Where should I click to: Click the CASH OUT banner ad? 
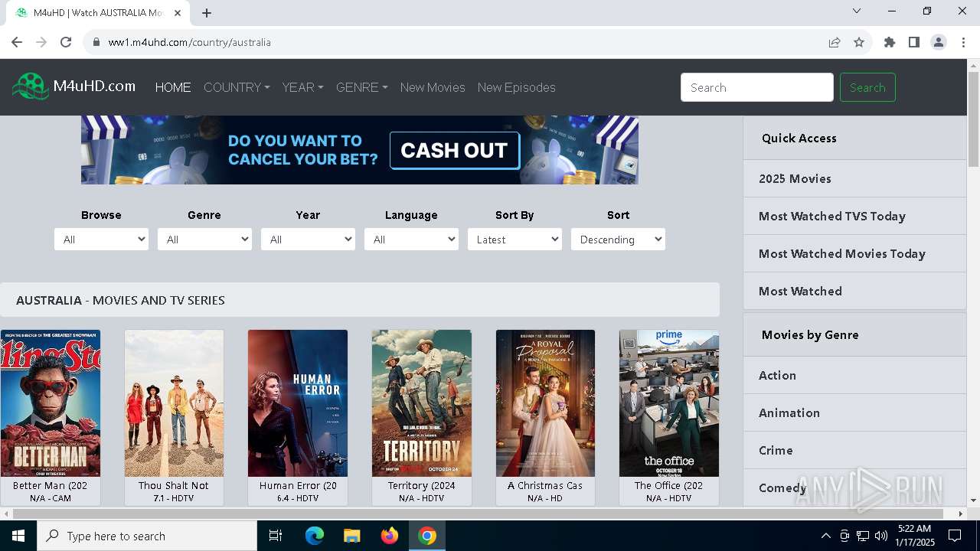pyautogui.click(x=360, y=150)
